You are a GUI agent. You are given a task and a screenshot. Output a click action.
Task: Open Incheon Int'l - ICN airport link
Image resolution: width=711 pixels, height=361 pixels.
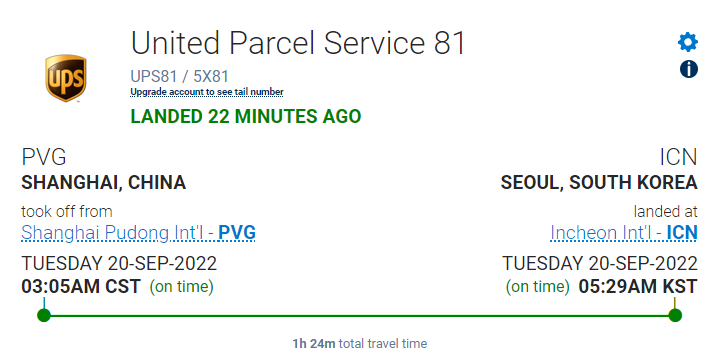coord(623,233)
